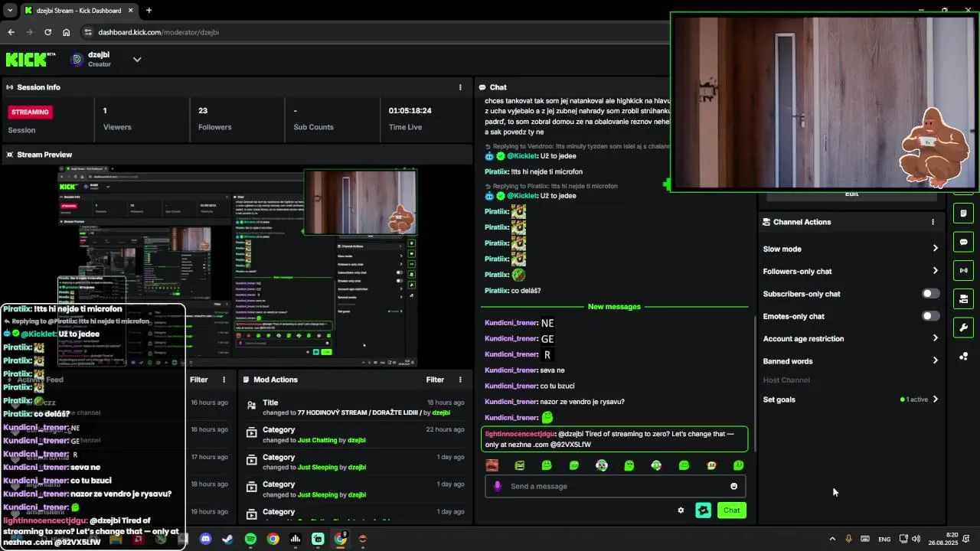Expand Followers-only chat options

tap(936, 271)
